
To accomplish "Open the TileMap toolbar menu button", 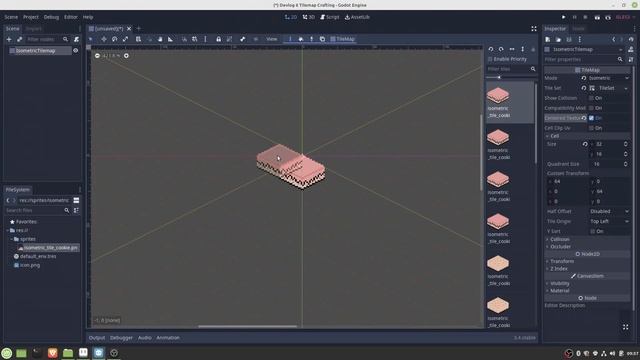I will 342,39.
